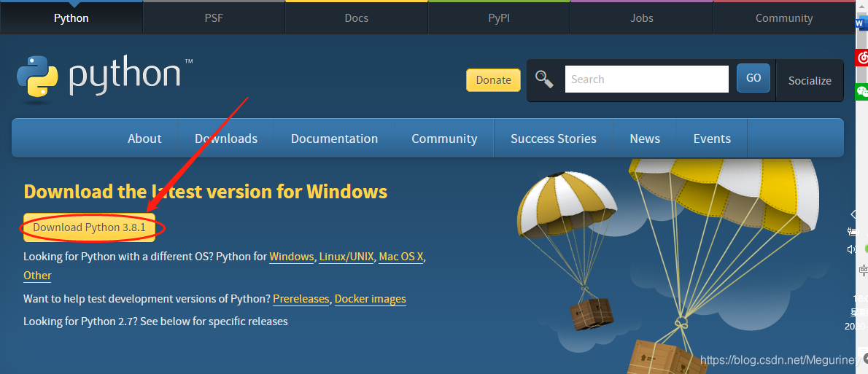Open the Community top tab
868x374 pixels.
pos(784,17)
